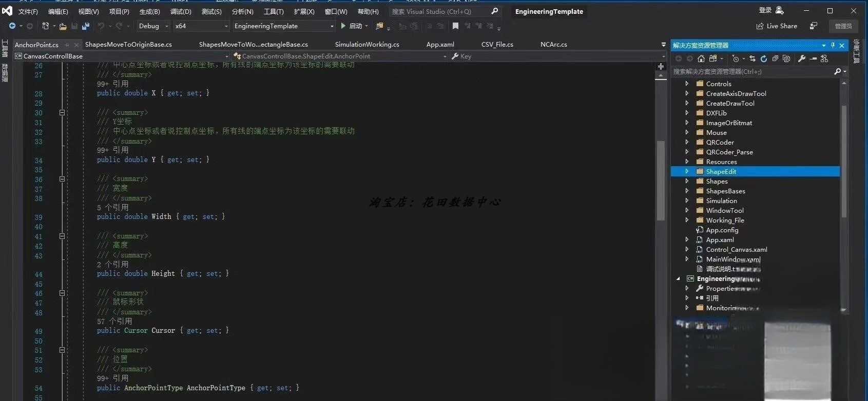Select the Control_Canvas.xaml file

(737, 249)
